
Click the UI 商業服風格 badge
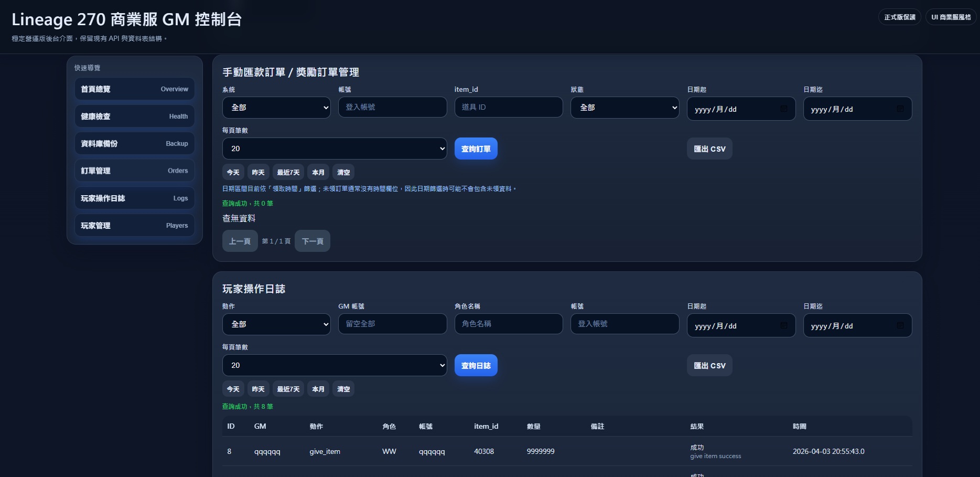point(951,17)
